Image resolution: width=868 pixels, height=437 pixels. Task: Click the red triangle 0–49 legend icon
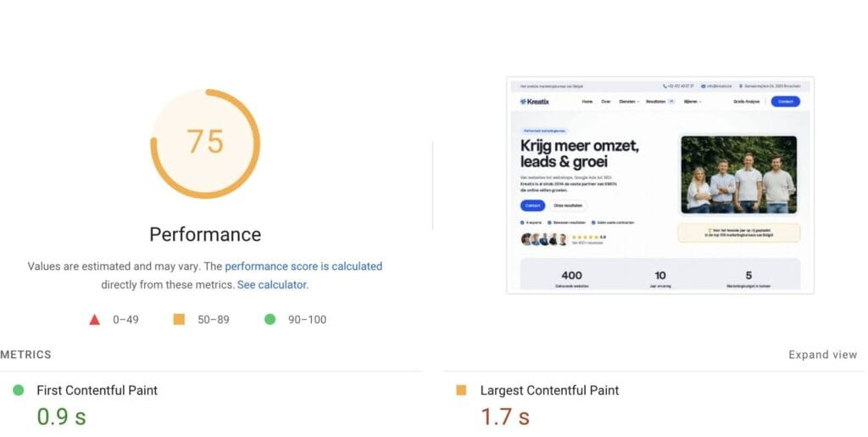pyautogui.click(x=95, y=320)
